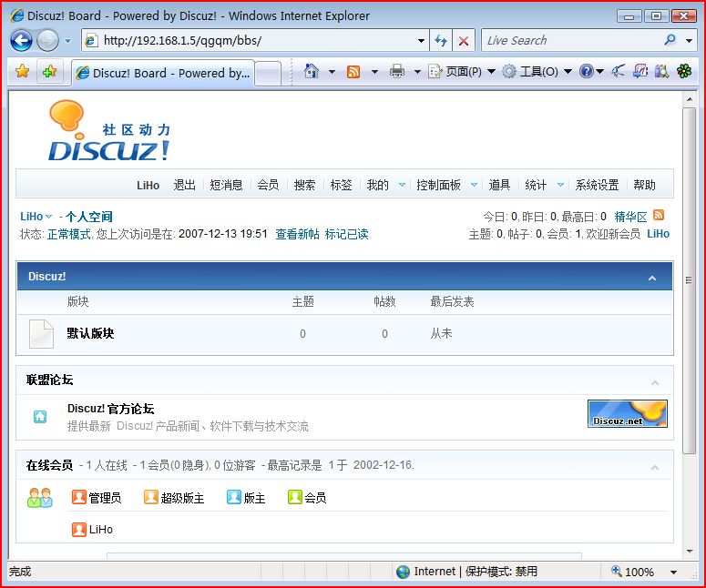The image size is (706, 588).
Task: Collapse the Discuz! category section
Action: [x=652, y=279]
